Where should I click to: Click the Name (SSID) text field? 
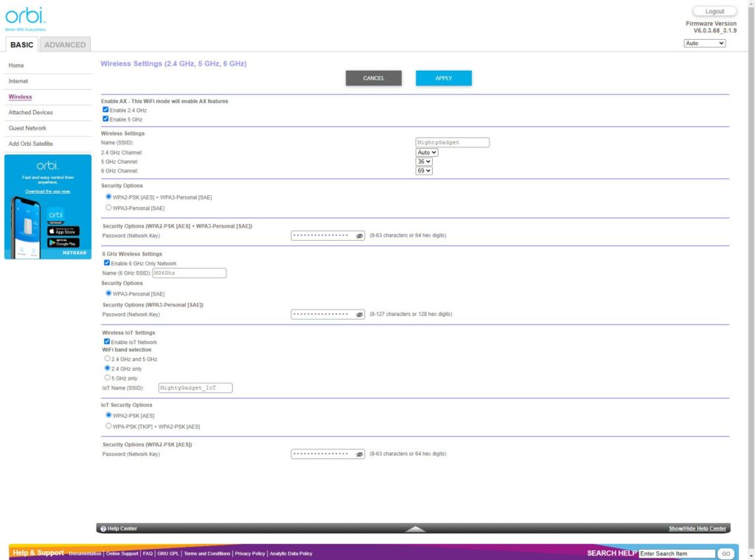452,142
